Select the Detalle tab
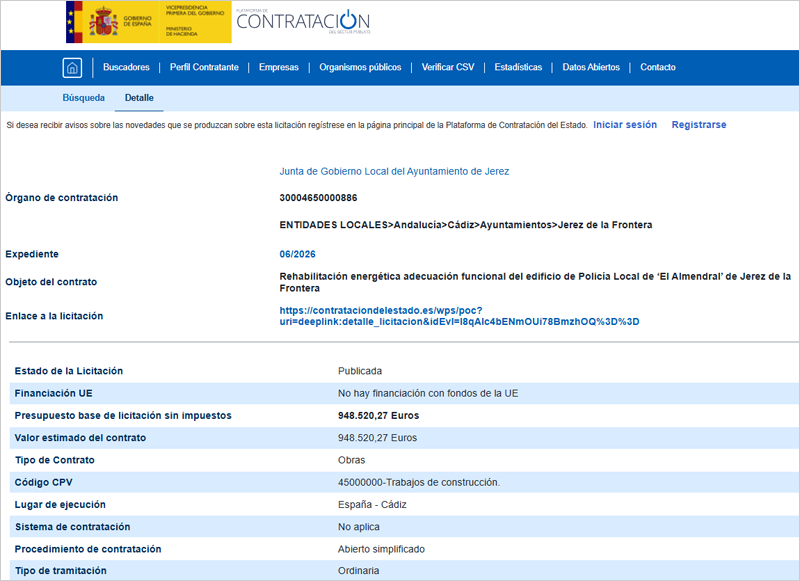Screen dimensions: 800x581 139,98
